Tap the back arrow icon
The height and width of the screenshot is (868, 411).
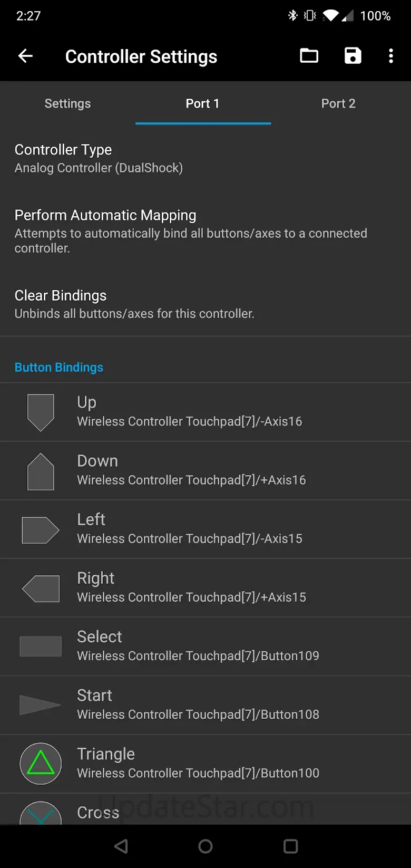25,56
